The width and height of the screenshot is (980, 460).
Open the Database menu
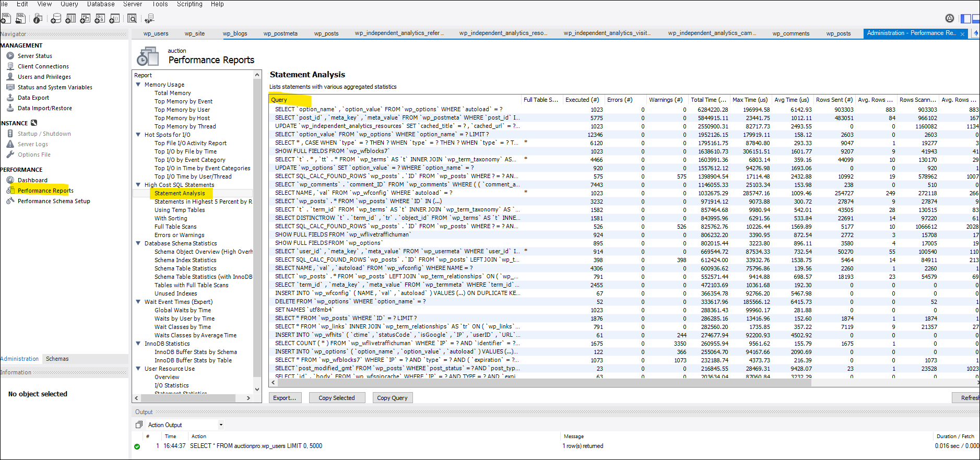[101, 4]
